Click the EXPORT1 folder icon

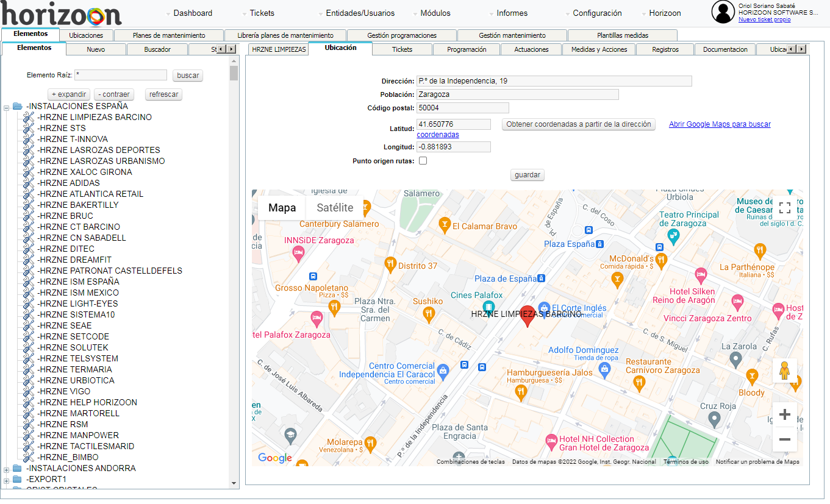18,480
